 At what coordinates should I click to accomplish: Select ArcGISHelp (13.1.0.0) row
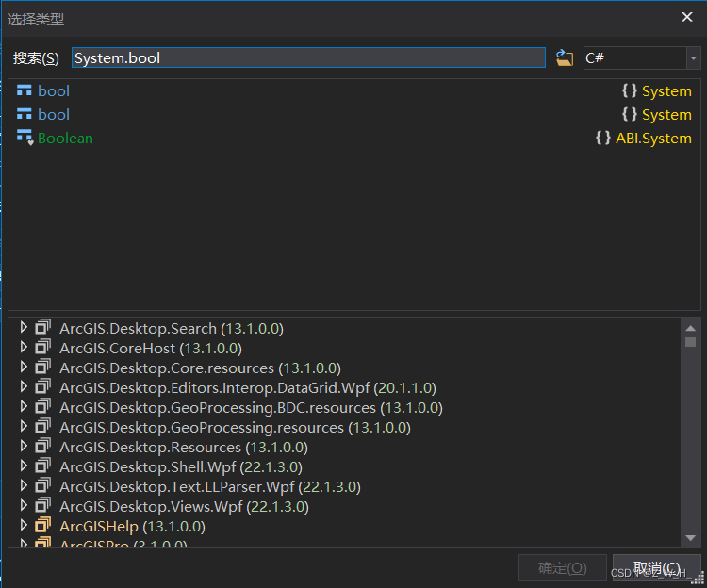tap(132, 527)
